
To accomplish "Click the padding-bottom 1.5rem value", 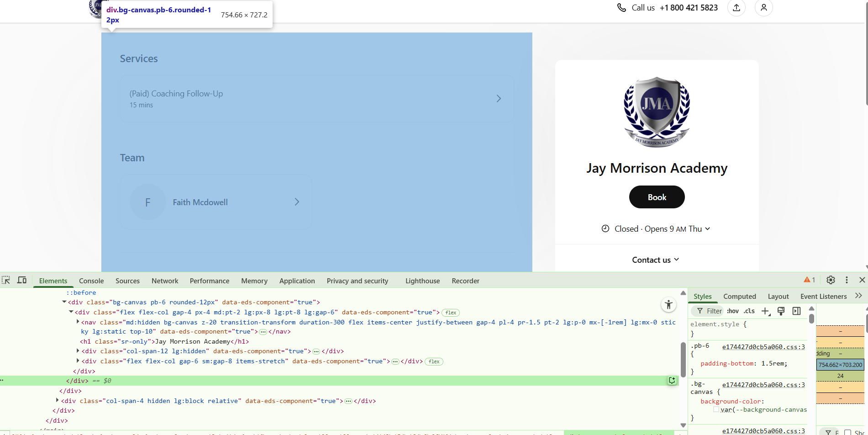I will tap(772, 364).
